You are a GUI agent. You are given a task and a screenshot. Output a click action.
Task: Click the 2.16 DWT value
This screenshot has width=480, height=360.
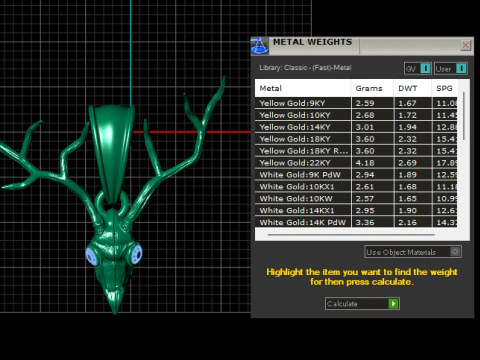tap(407, 222)
